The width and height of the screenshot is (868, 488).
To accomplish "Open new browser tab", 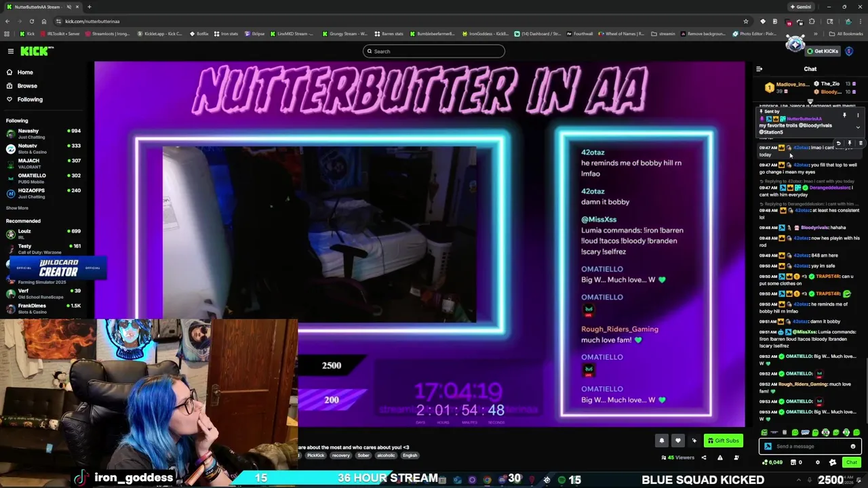I will (x=90, y=7).
